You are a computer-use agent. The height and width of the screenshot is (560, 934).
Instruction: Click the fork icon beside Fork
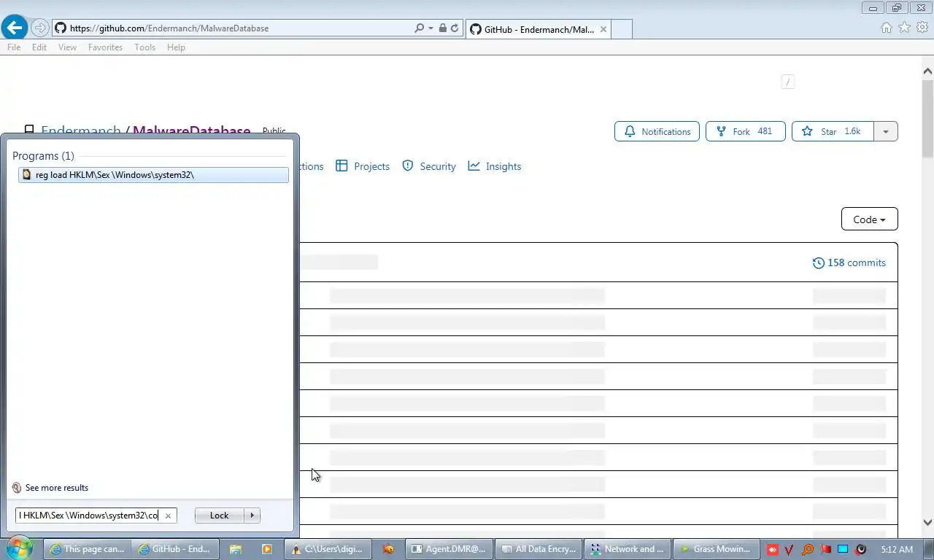point(721,131)
